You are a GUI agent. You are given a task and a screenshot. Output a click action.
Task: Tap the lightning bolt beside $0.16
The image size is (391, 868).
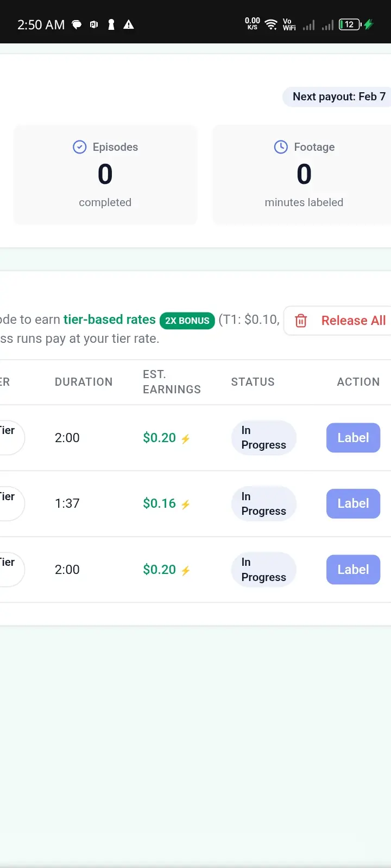(186, 505)
